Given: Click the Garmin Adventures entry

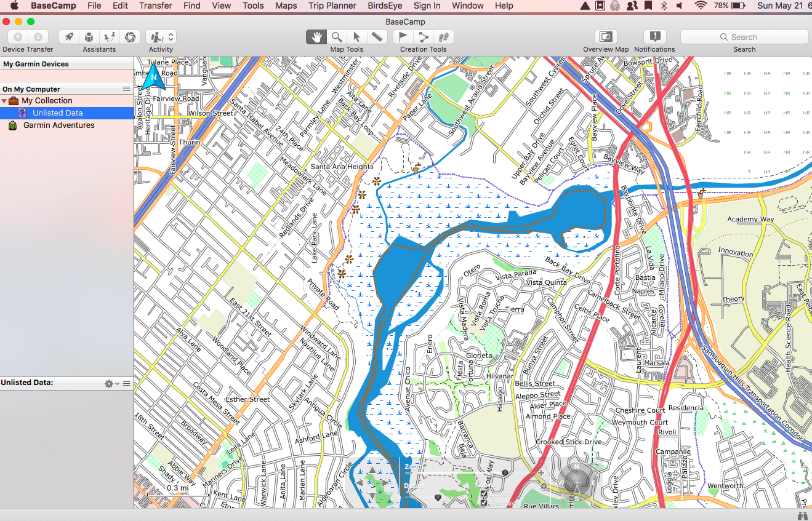Looking at the screenshot, I should pos(59,125).
